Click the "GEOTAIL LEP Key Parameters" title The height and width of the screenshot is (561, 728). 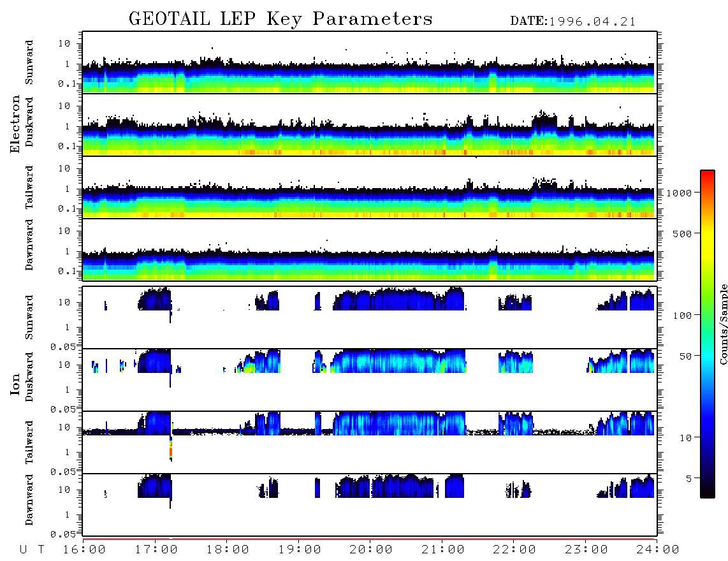click(280, 19)
